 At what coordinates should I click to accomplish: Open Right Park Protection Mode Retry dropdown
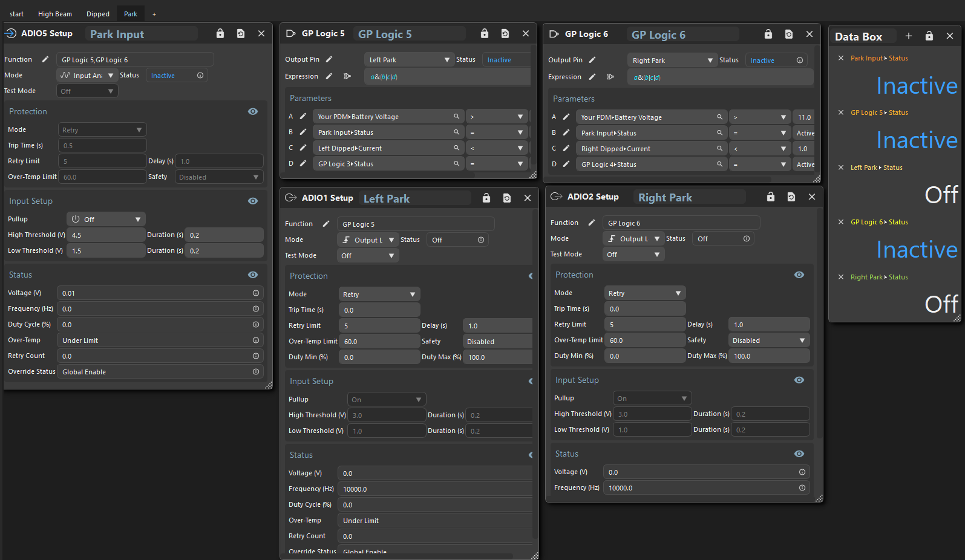[644, 293]
